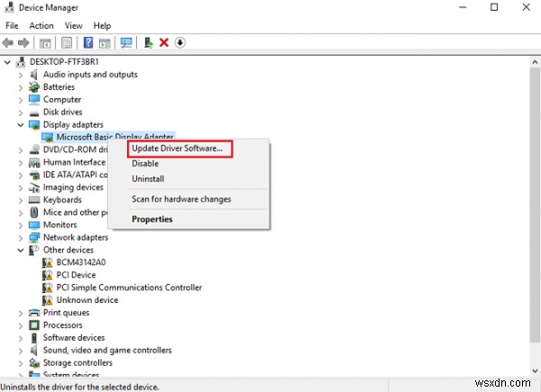The height and width of the screenshot is (392, 541).
Task: Click the DESKTOP-FTF3BR1 computer icon
Action: point(21,61)
